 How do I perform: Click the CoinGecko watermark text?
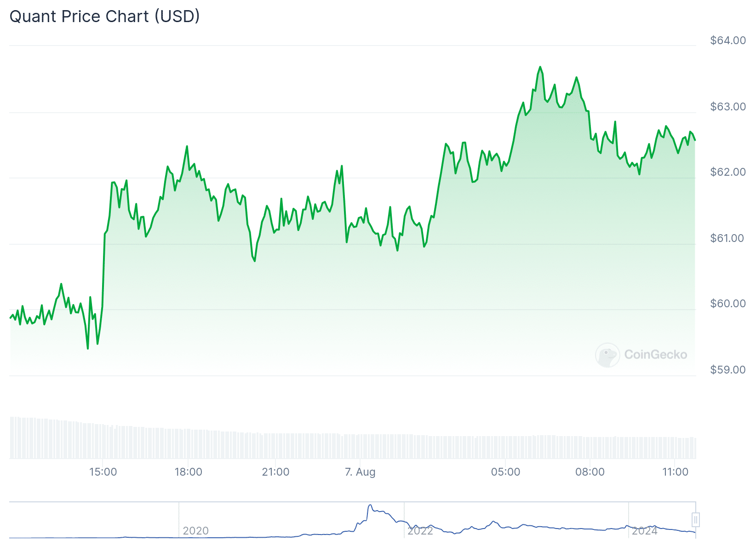[655, 355]
